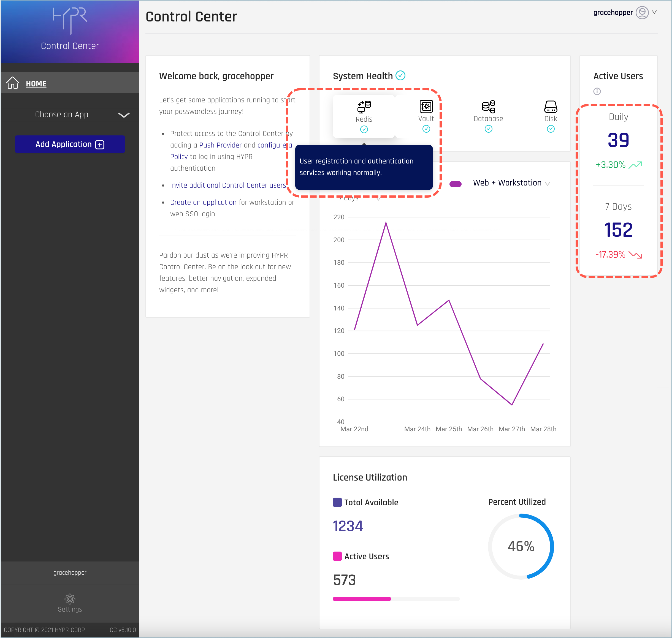The width and height of the screenshot is (672, 638).
Task: Open the Push Provider link
Action: click(x=220, y=145)
